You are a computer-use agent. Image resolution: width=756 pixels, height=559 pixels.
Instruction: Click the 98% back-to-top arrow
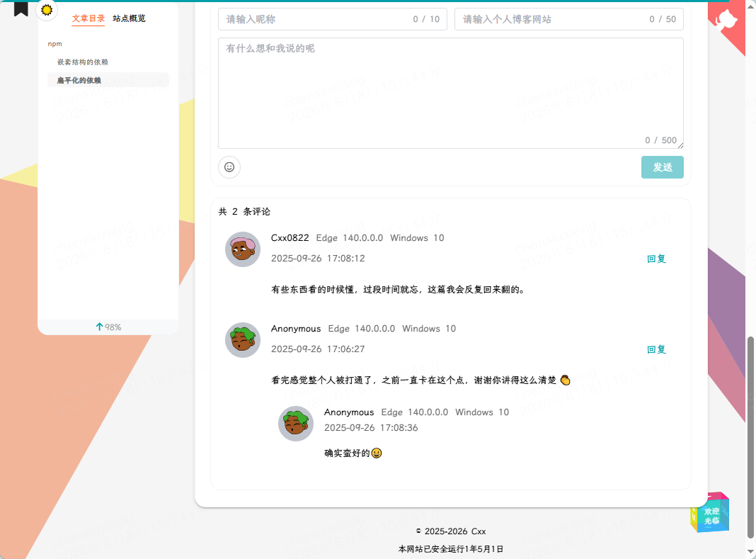pos(108,327)
